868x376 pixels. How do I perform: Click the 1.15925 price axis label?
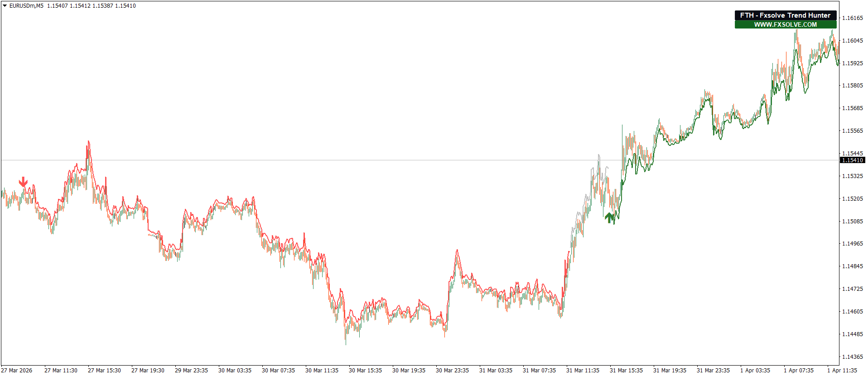pyautogui.click(x=852, y=63)
